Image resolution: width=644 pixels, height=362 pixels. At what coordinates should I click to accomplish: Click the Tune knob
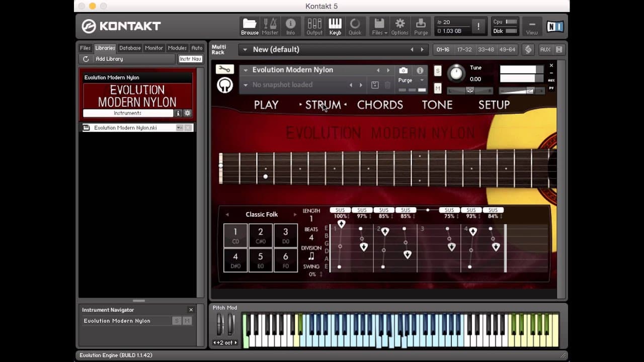(456, 73)
